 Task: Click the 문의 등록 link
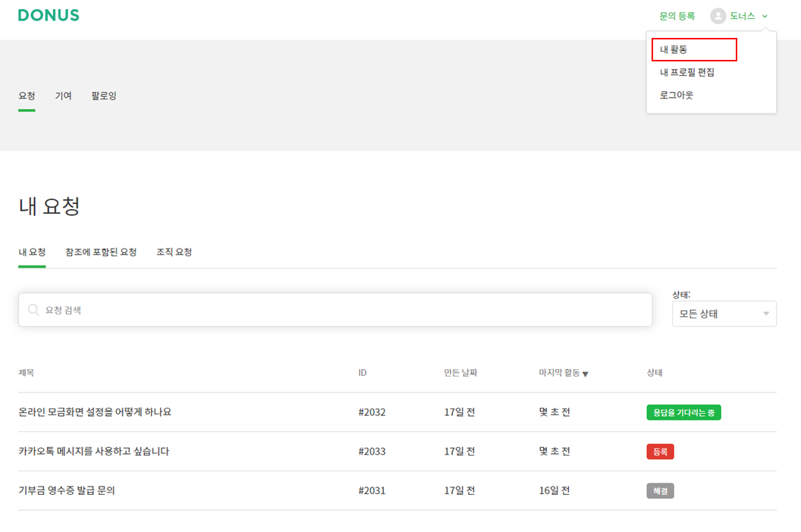tap(676, 15)
